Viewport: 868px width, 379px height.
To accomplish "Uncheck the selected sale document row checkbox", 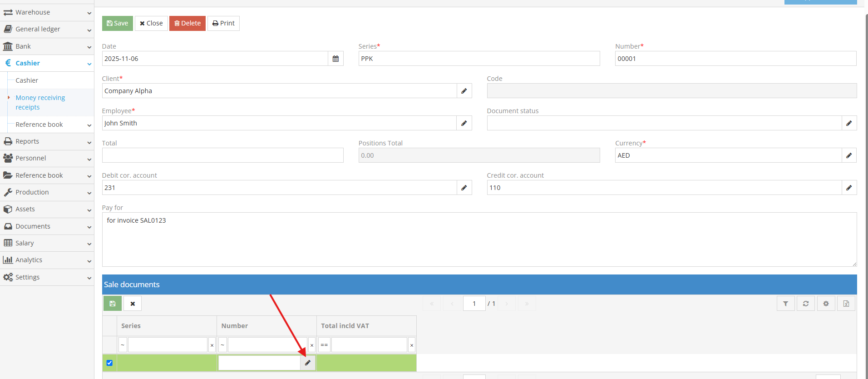I will pos(109,363).
